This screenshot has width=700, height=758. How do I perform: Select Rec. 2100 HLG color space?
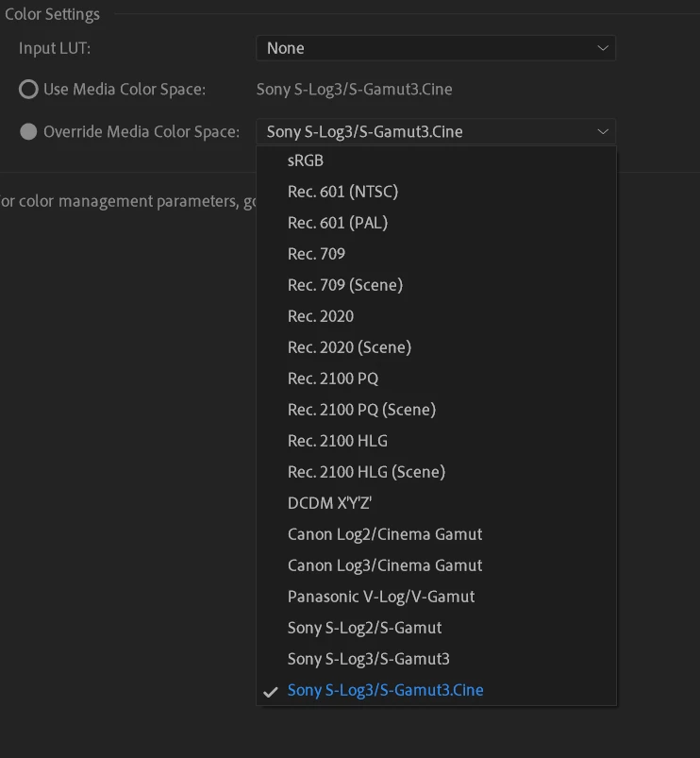338,441
